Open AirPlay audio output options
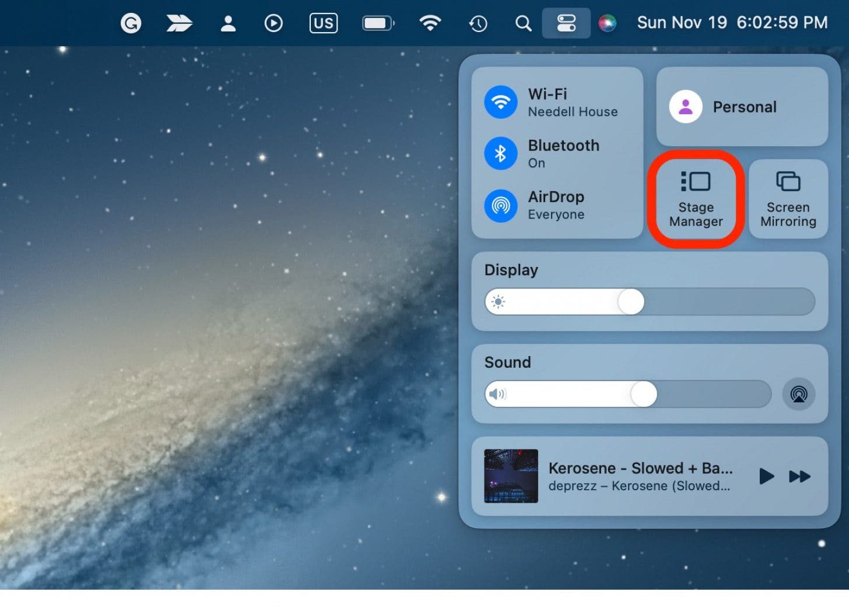Image resolution: width=849 pixels, height=616 pixels. (798, 394)
